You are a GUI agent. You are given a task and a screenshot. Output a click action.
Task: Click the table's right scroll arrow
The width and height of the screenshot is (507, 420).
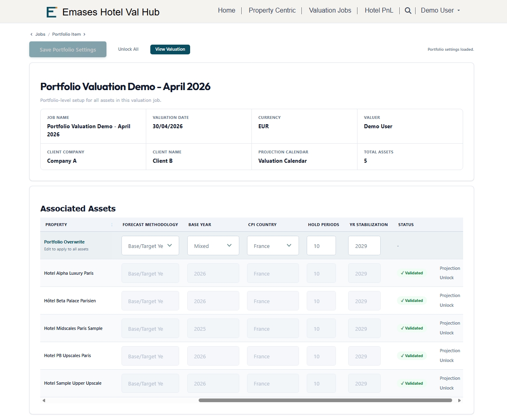[459, 401]
